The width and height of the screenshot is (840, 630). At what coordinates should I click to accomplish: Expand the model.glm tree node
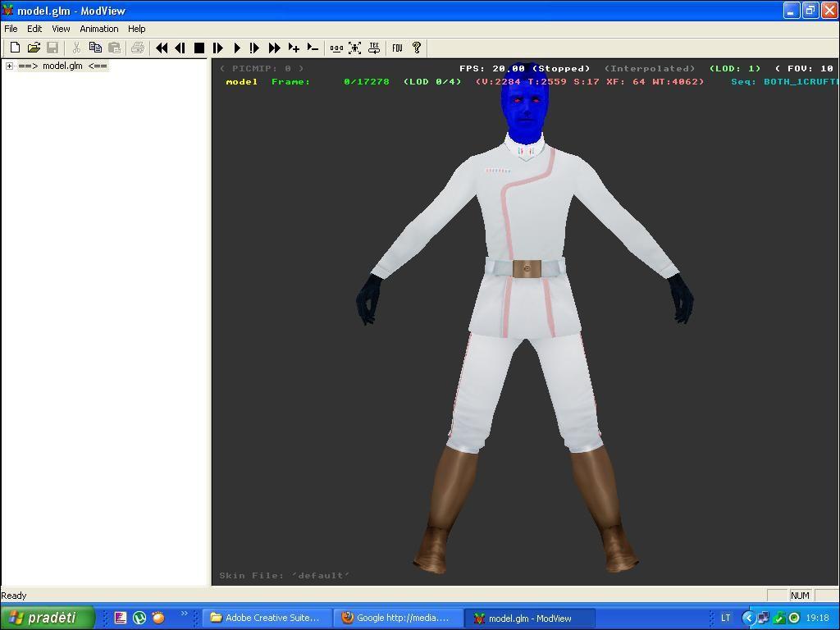9,66
